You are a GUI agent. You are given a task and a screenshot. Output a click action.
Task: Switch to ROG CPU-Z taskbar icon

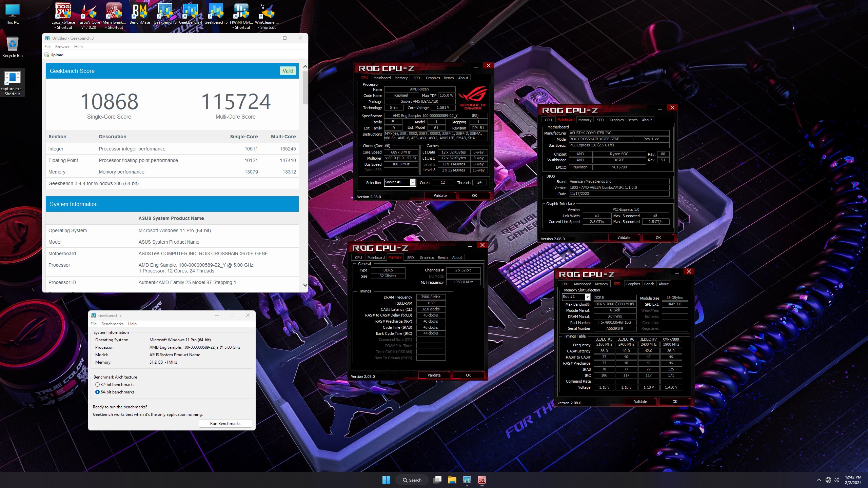pos(482,480)
